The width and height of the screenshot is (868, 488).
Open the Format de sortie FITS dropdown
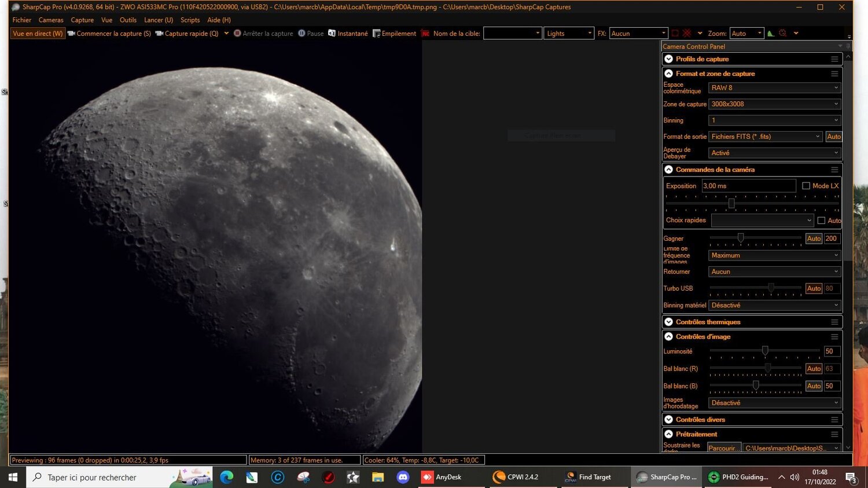pos(765,136)
